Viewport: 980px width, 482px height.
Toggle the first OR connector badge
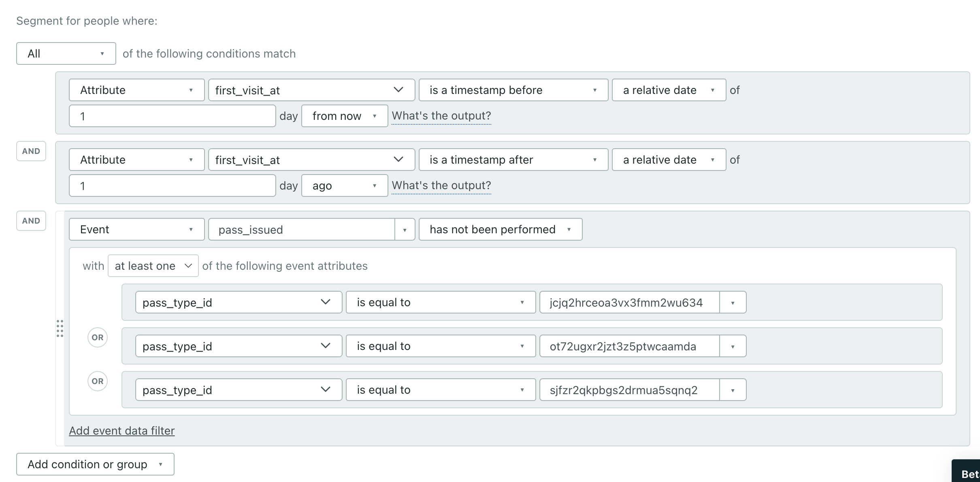tap(98, 337)
